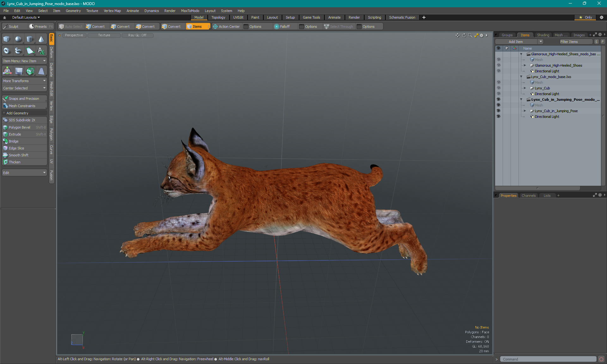
Task: Open the Center Selected dropdown
Action: coord(44,88)
